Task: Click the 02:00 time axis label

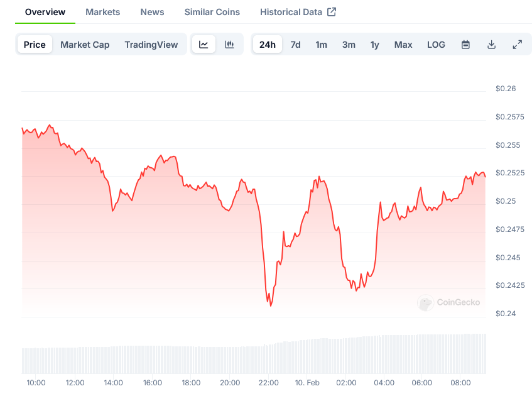Action: (x=346, y=383)
